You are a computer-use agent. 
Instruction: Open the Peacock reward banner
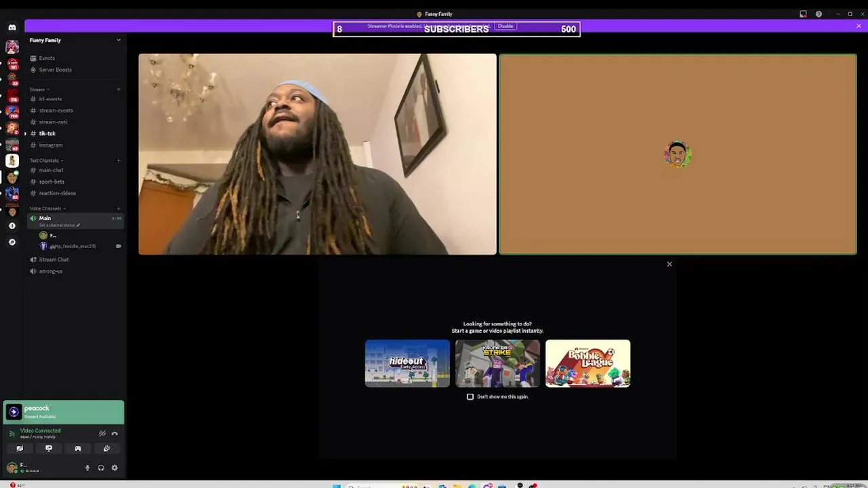click(64, 411)
